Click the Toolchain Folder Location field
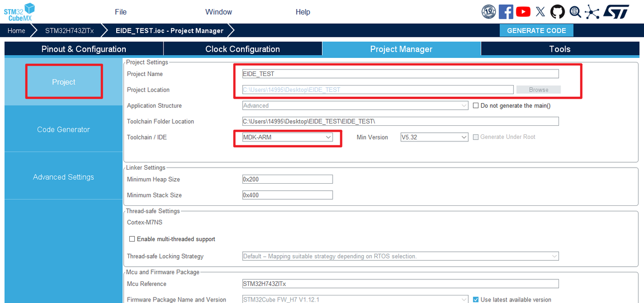The height and width of the screenshot is (303, 644). tap(400, 121)
